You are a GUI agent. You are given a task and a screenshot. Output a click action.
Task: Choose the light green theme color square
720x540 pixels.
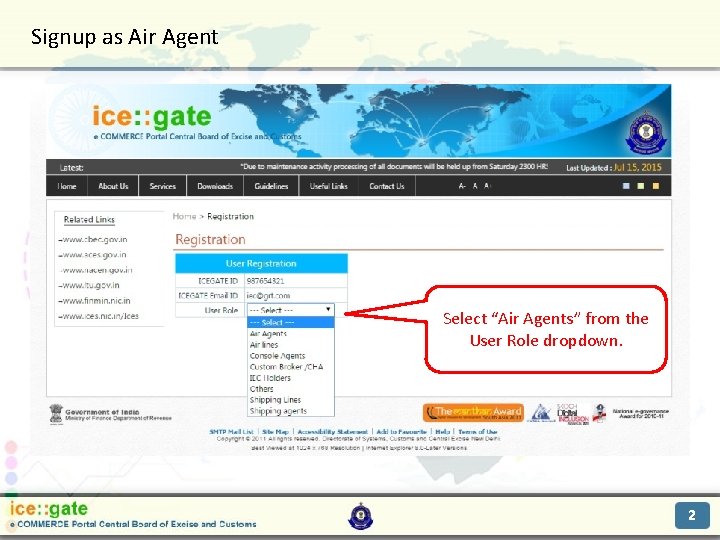pos(641,186)
